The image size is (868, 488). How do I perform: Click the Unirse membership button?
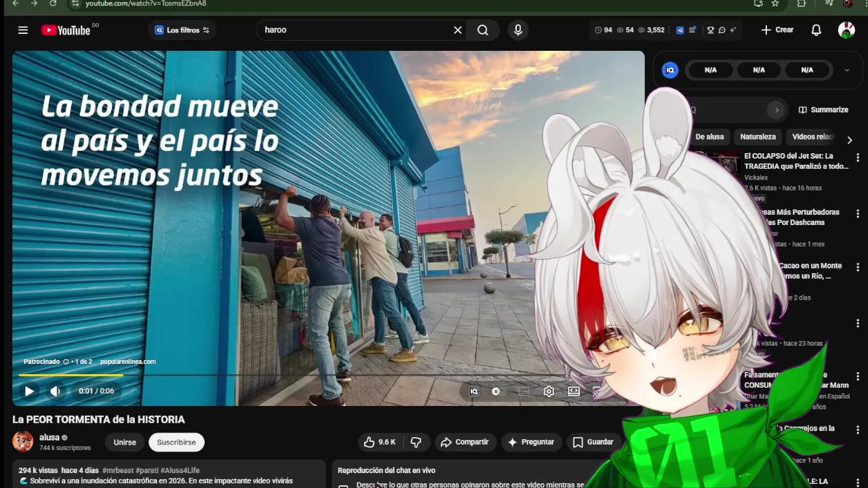pos(125,442)
